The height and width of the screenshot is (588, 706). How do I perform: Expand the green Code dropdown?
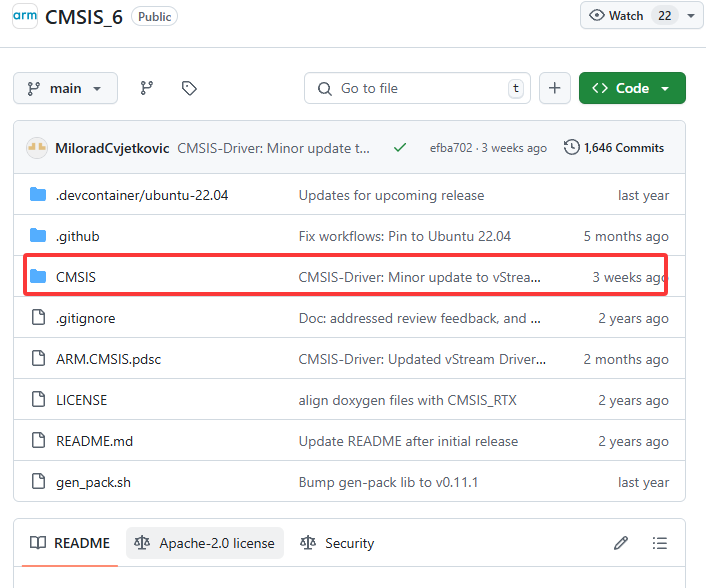pos(632,88)
